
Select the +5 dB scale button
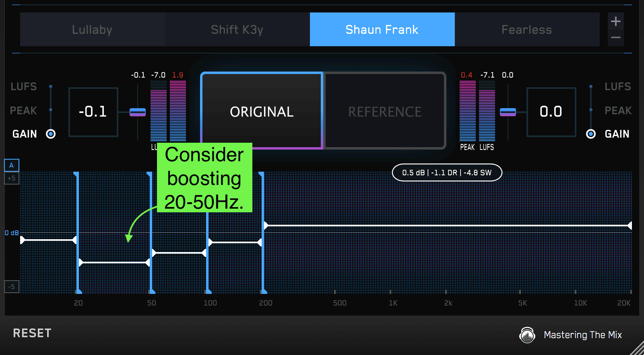pyautogui.click(x=11, y=178)
